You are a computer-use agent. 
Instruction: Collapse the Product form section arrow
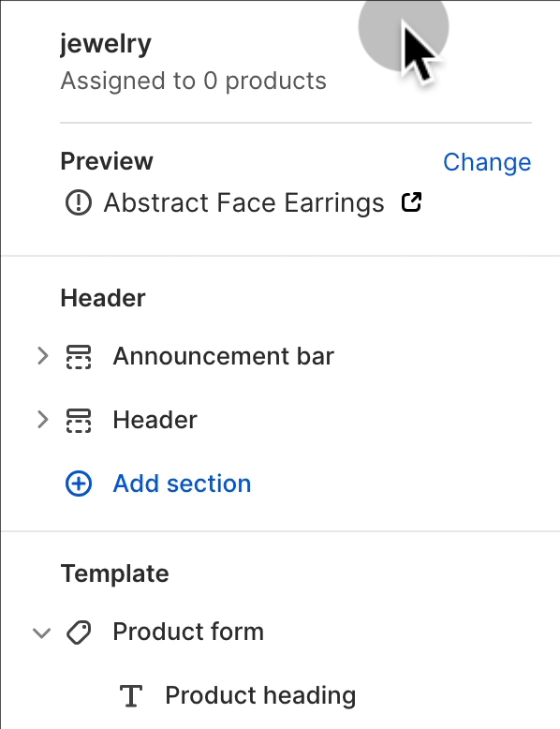click(x=42, y=632)
